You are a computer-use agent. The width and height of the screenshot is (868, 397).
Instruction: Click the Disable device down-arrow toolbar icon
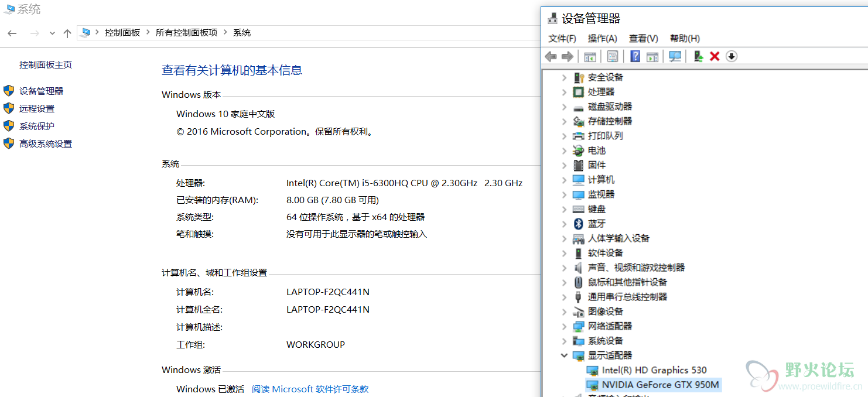click(732, 56)
